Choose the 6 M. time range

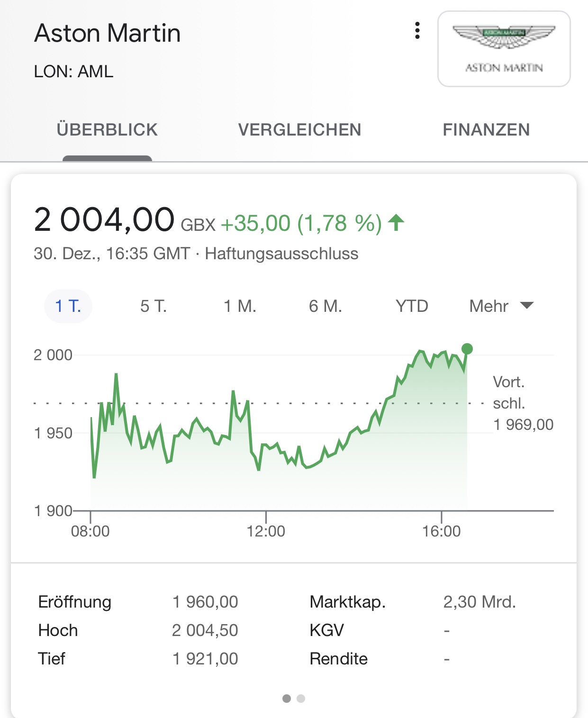(326, 306)
